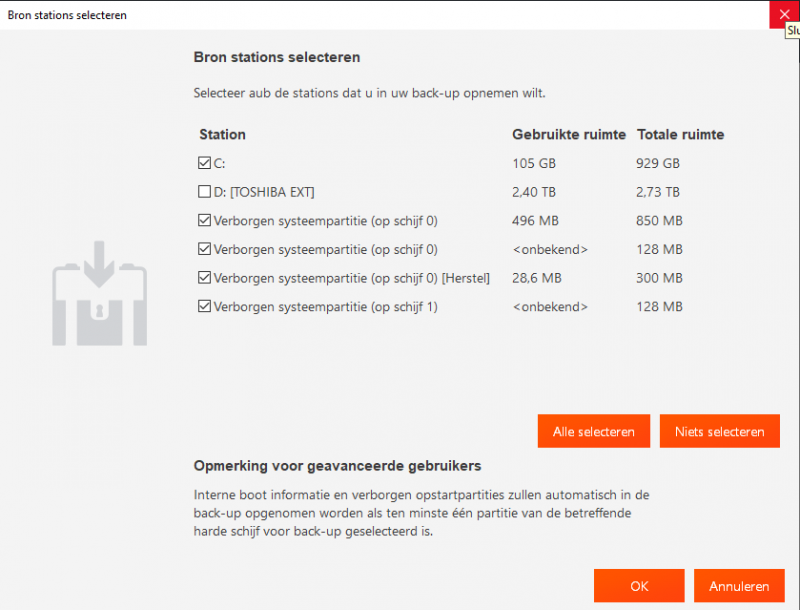Close the dialog with the red X
Image resolution: width=800 pixels, height=610 pixels.
tap(783, 15)
